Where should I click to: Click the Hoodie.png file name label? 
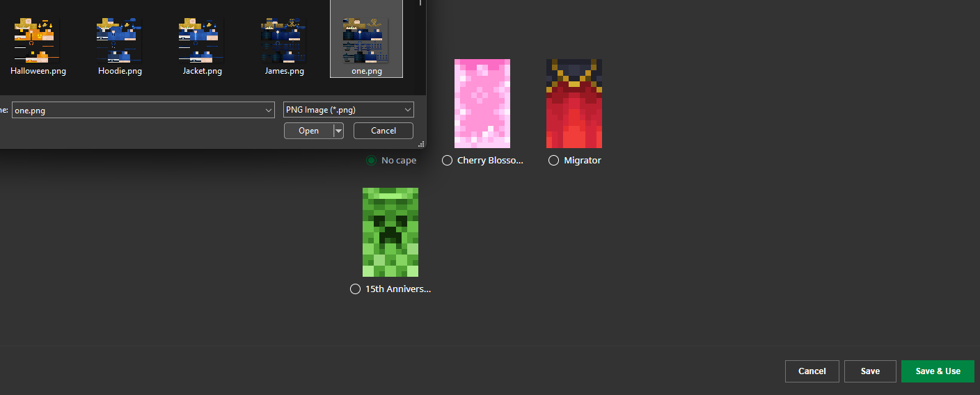[x=120, y=71]
